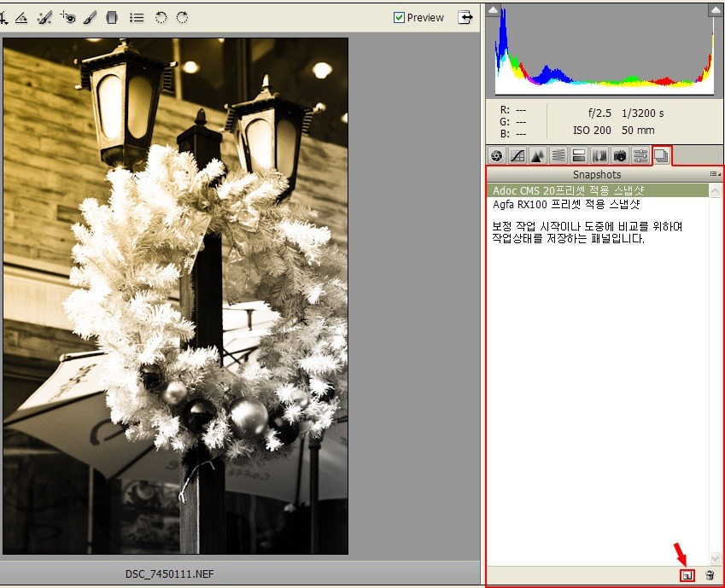The image size is (725, 588).
Task: Open the Camera Raw preferences list icon
Action: 136,17
